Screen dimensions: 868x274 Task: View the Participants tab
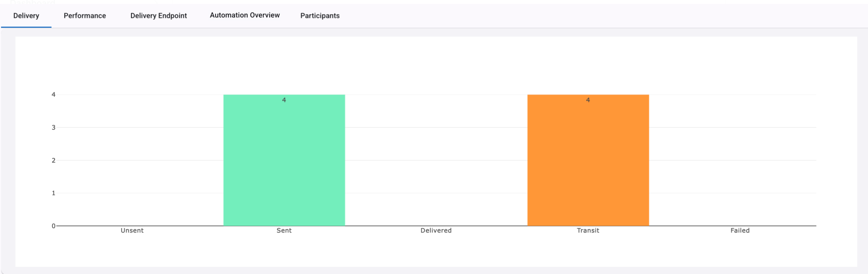(x=320, y=16)
